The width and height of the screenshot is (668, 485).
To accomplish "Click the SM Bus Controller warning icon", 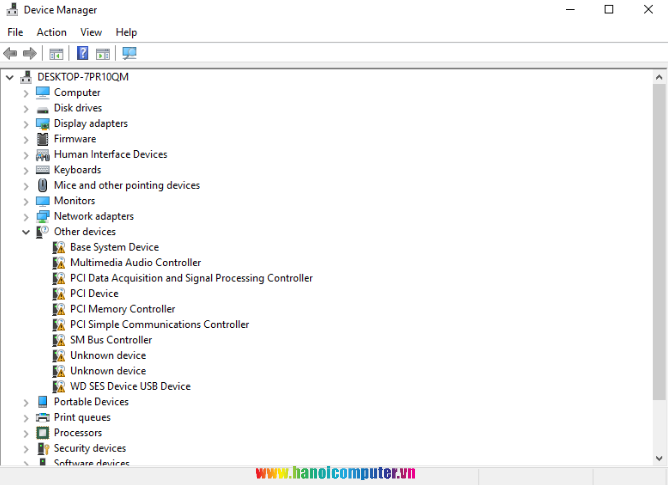I will pyautogui.click(x=59, y=340).
